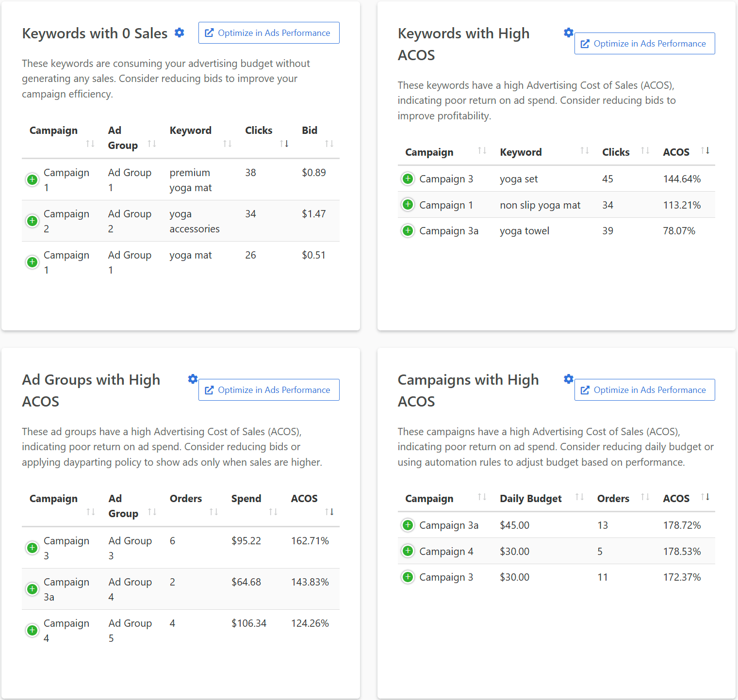738x700 pixels.
Task: Open the settings gear for Keywords with 0 Sales
Action: (x=179, y=33)
